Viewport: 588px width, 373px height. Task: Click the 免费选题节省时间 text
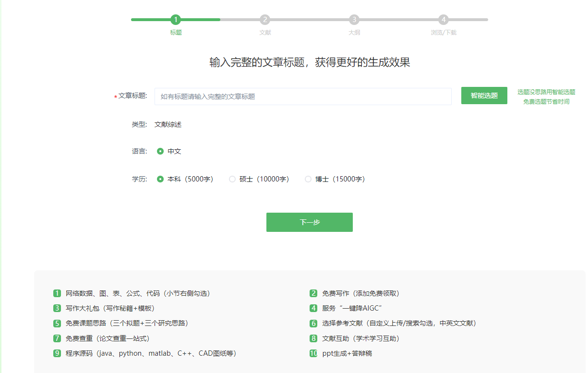546,102
